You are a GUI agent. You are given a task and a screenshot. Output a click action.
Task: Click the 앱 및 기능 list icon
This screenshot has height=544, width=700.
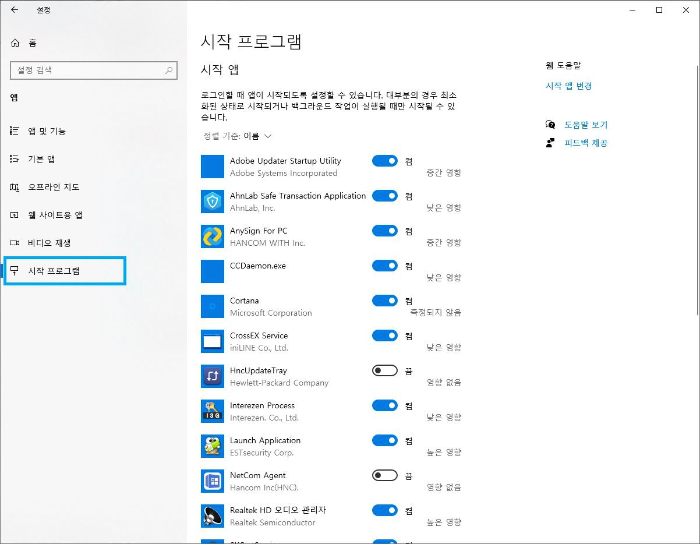[14, 130]
